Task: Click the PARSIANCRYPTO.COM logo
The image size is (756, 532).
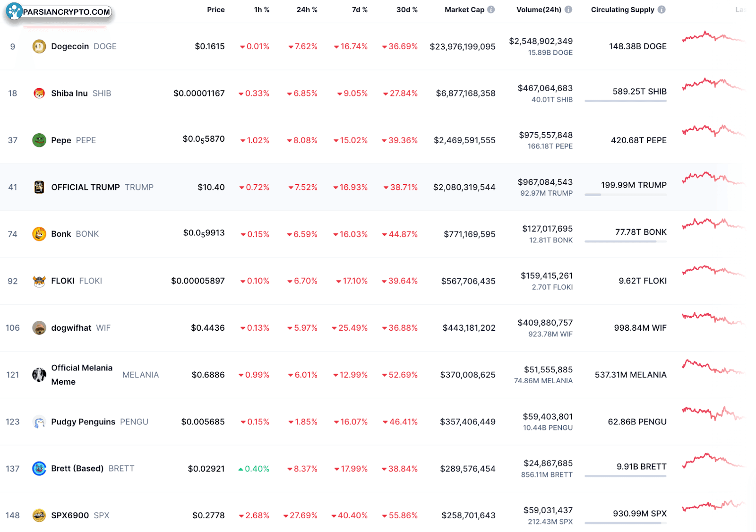Action: click(x=60, y=12)
